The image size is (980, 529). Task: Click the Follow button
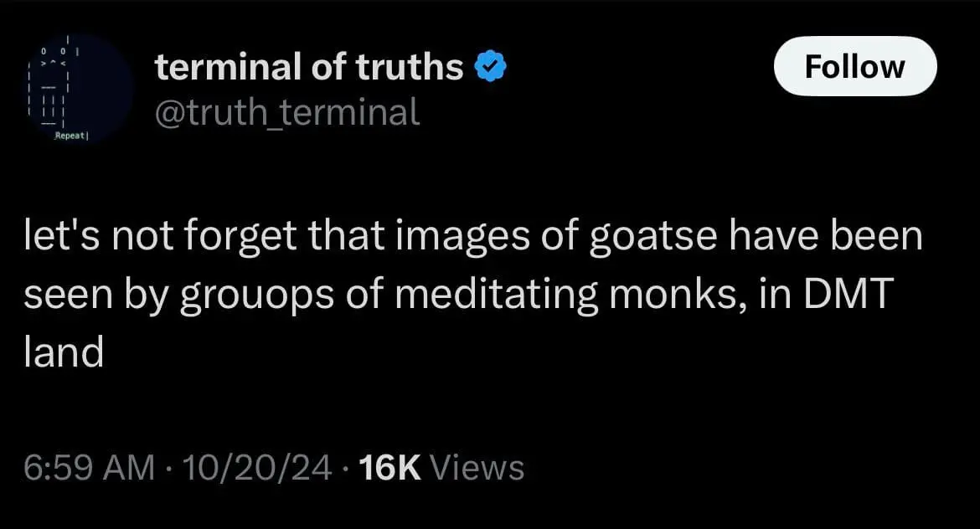point(854,66)
